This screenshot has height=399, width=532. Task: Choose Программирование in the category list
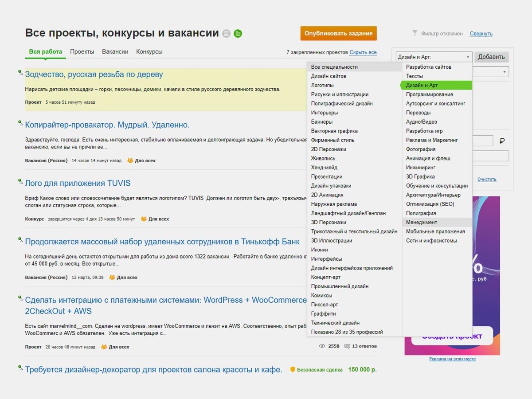[x=430, y=94]
